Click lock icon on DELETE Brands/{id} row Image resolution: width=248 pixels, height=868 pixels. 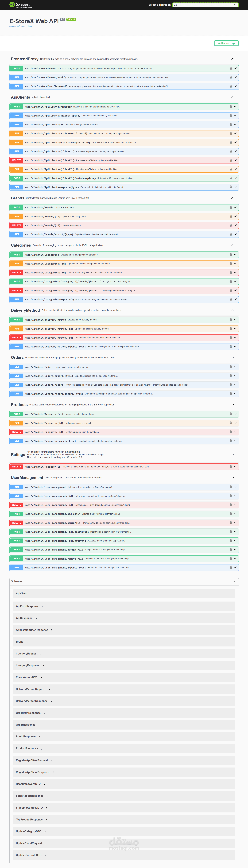click(231, 225)
